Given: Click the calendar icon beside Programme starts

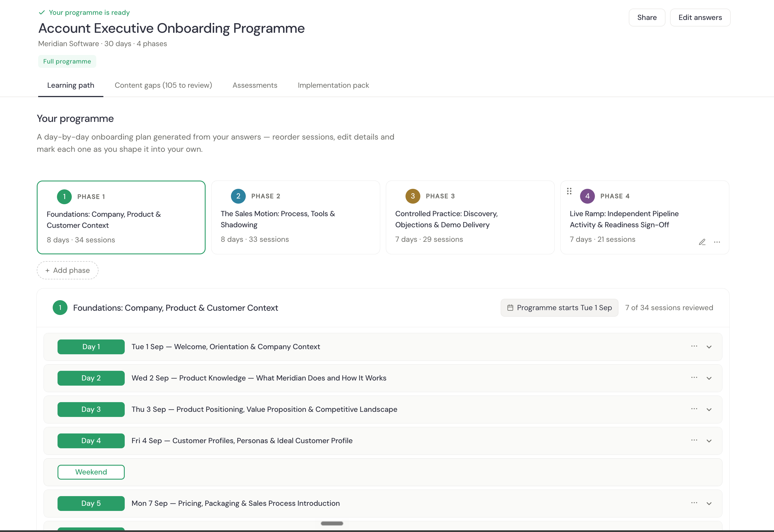Looking at the screenshot, I should pos(510,308).
